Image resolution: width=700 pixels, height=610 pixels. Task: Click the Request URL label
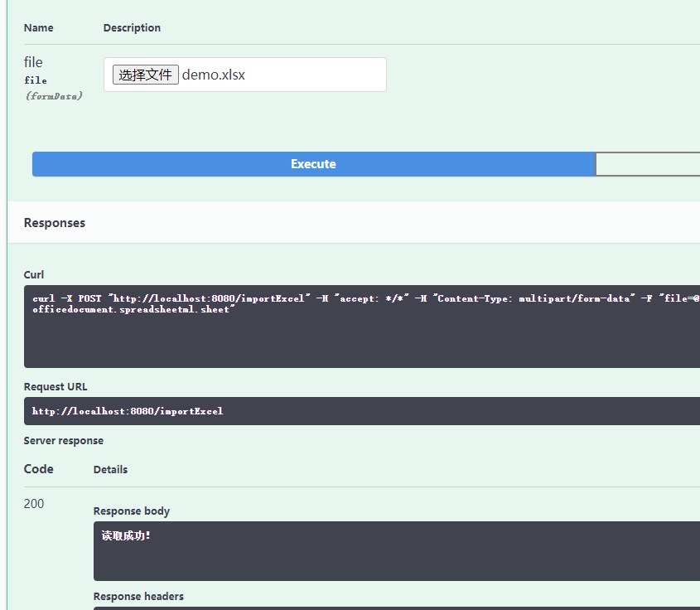coord(56,387)
